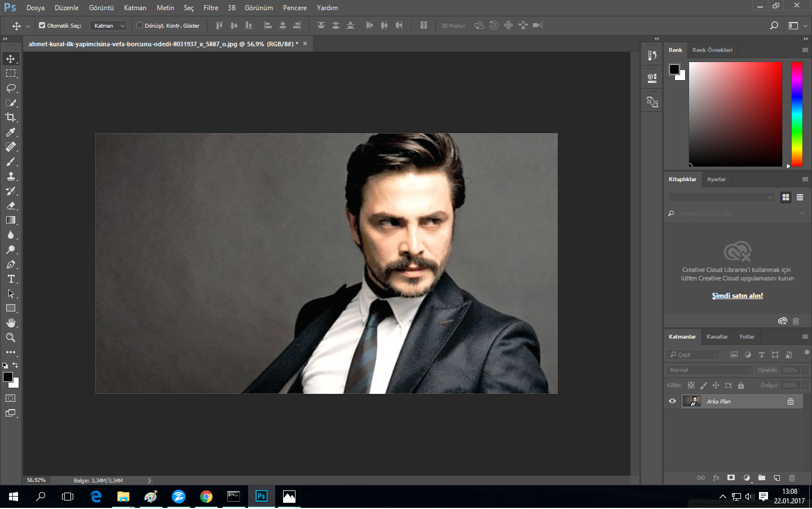Toggle lock all padlock icon
Screen dimensions: 812x509
[x=741, y=385]
